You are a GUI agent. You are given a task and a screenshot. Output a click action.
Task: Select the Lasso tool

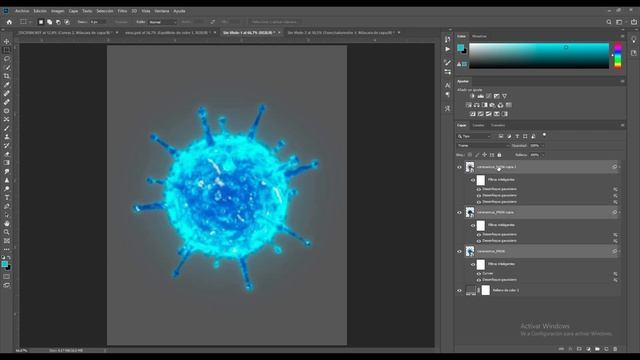tap(7, 59)
